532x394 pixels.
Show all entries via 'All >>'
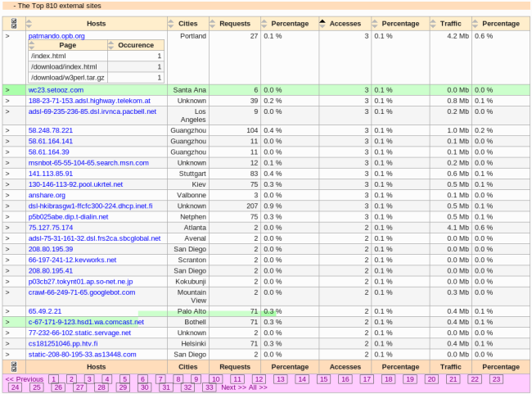[x=258, y=387]
